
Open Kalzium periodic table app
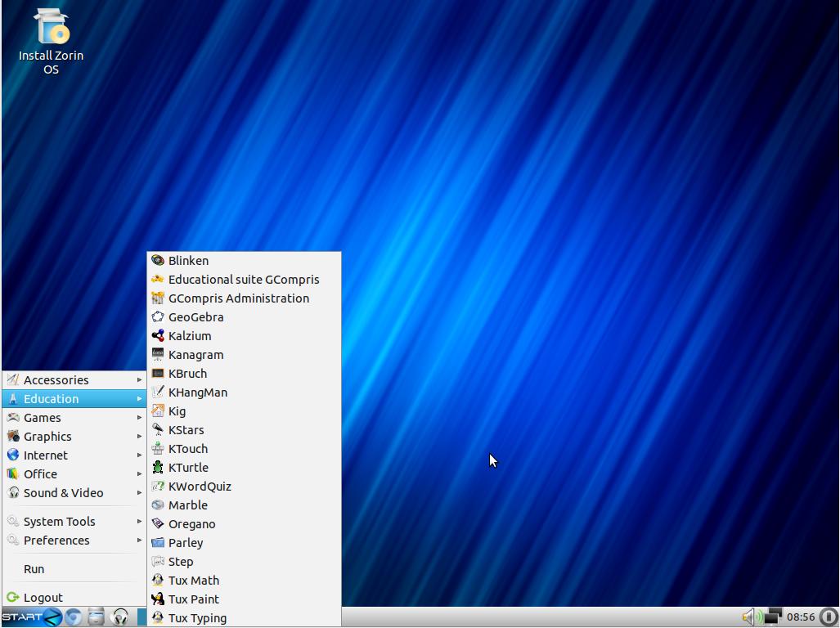click(189, 336)
